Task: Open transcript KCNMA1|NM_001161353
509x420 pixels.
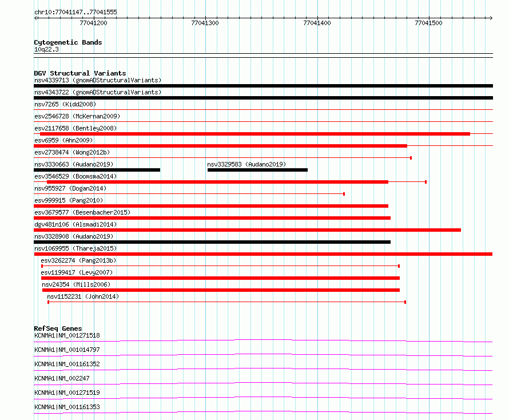Action: [67, 407]
